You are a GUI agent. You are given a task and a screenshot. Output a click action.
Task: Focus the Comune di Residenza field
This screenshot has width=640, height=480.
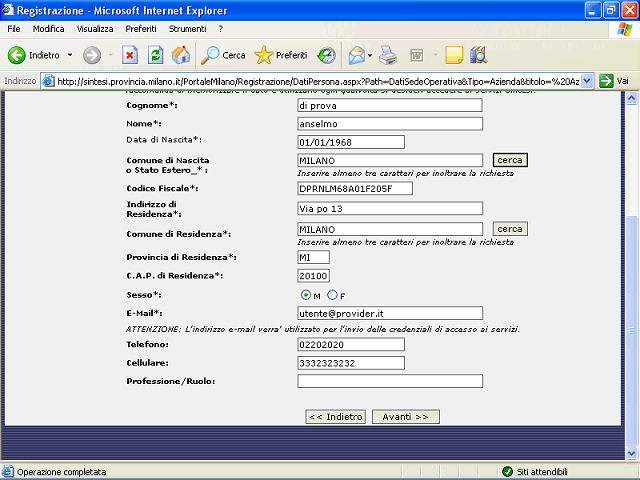point(390,229)
